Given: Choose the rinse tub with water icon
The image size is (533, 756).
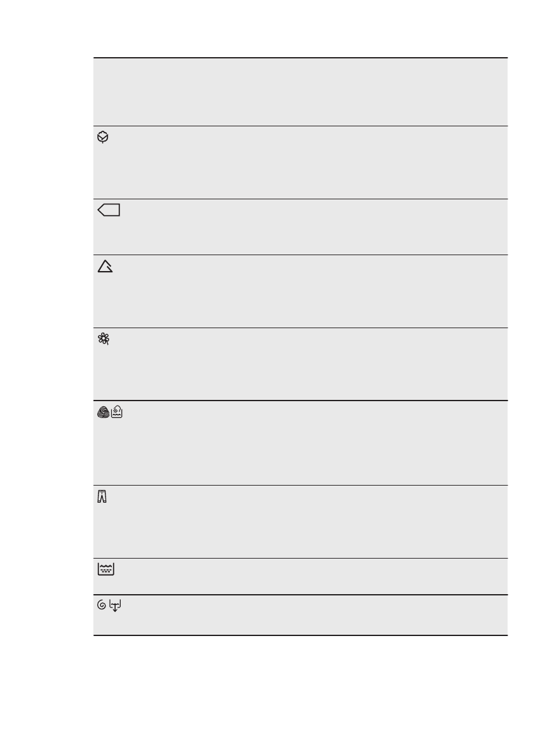Looking at the screenshot, I should click(105, 570).
